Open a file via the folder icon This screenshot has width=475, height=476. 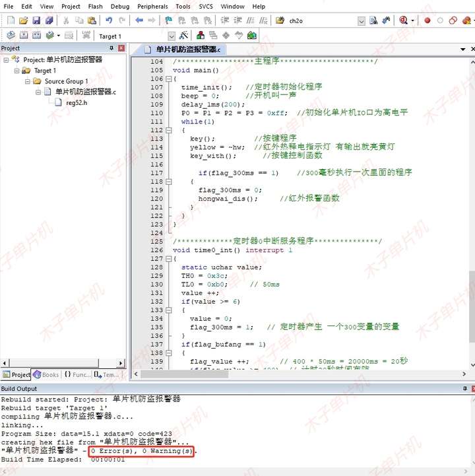[23, 20]
